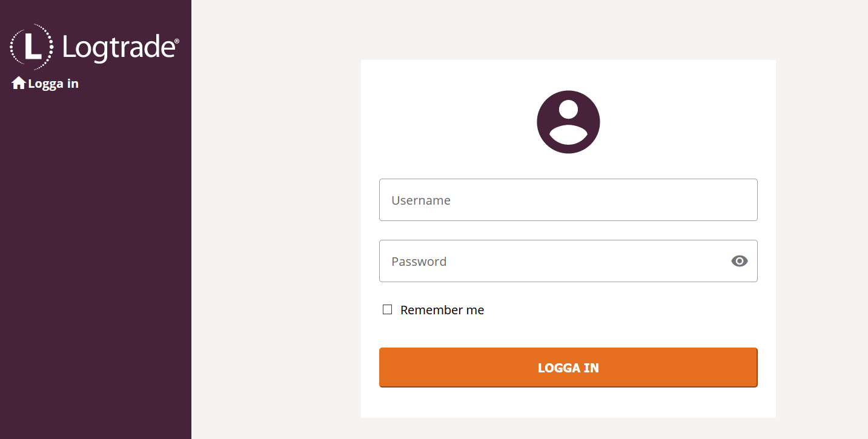868x439 pixels.
Task: Click the registered trademark symbol beside Logtrade
Action: [177, 41]
